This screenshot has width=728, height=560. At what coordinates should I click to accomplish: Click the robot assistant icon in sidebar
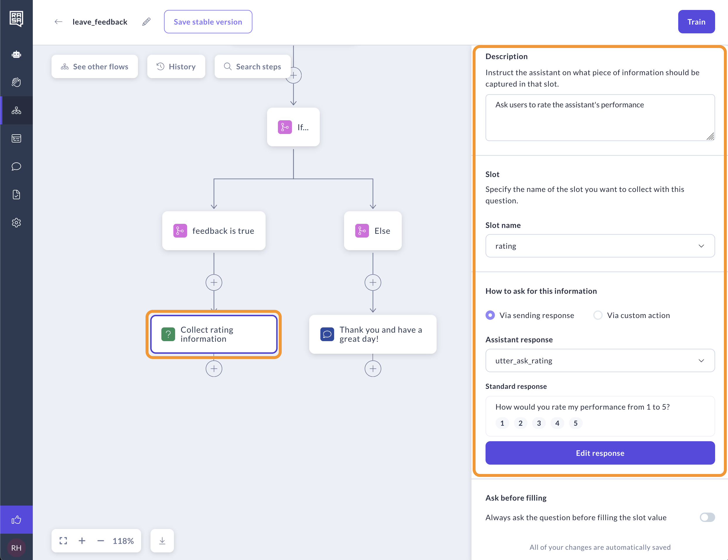16,54
